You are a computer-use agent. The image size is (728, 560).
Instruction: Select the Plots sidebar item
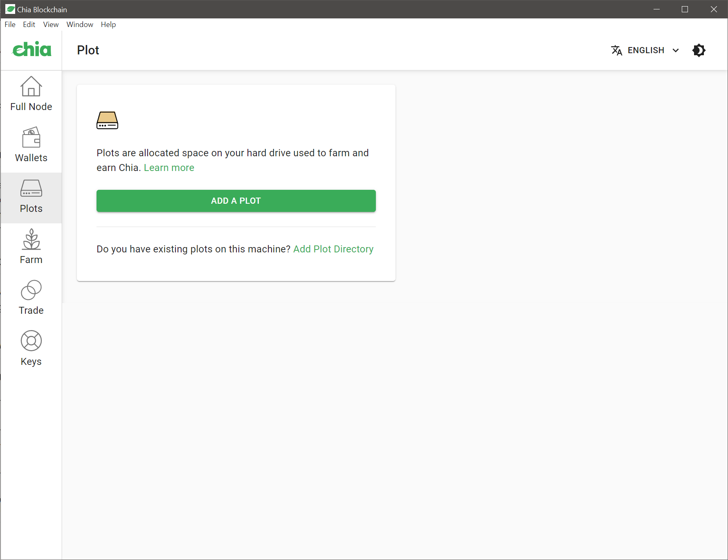tap(31, 198)
